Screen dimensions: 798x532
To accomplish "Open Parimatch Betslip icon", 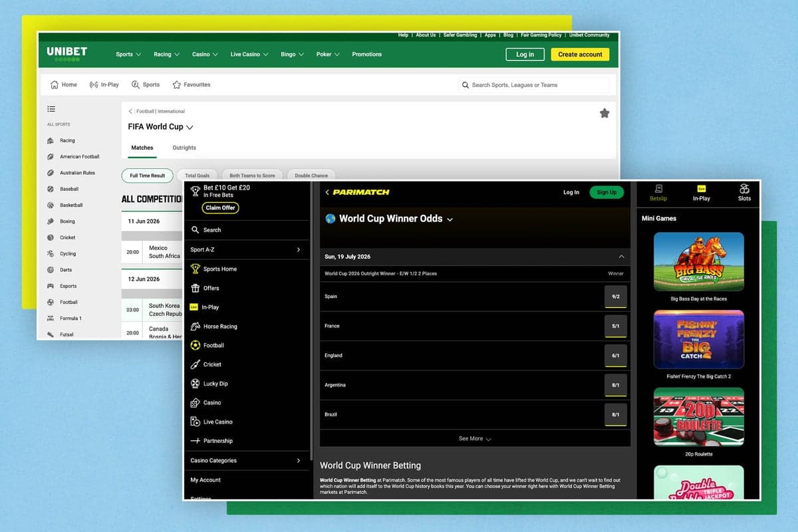I will pyautogui.click(x=658, y=193).
